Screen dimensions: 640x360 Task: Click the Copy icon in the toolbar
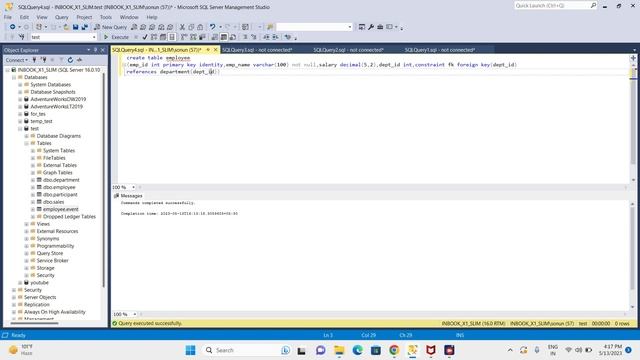pos(191,27)
